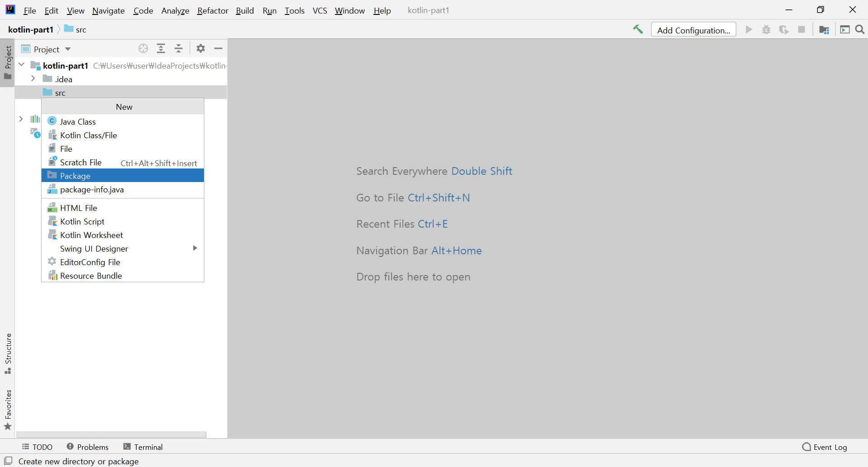Choose Java Class from New menu
The width and height of the screenshot is (868, 467).
[123, 121]
